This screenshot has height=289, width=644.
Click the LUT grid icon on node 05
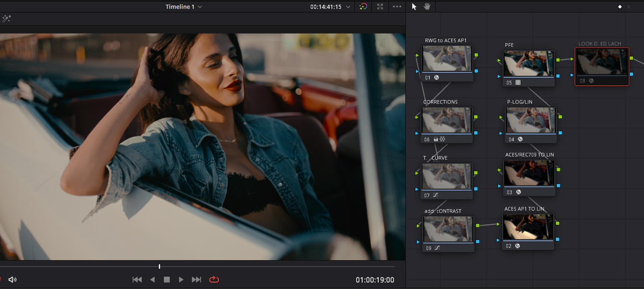[518, 82]
